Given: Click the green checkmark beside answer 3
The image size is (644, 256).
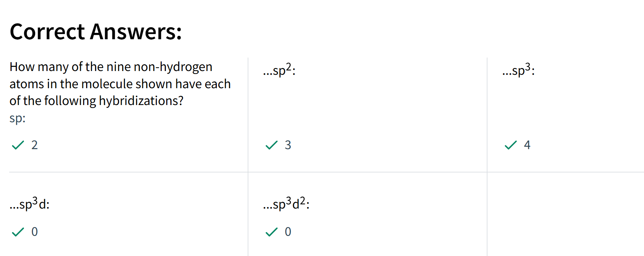Looking at the screenshot, I should (271, 145).
